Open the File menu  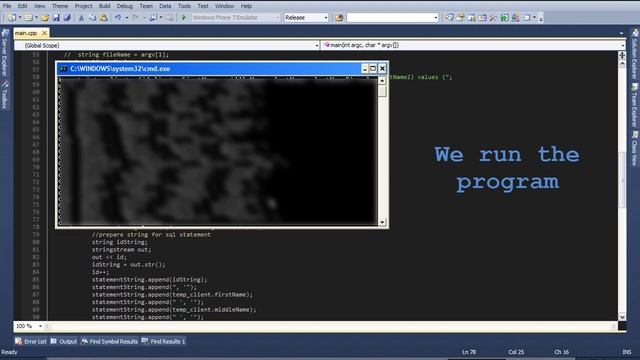[7, 6]
